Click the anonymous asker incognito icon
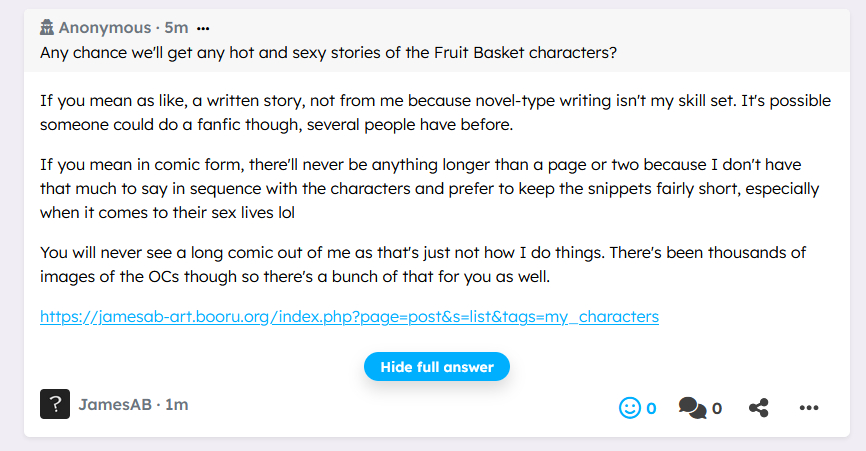 (47, 27)
